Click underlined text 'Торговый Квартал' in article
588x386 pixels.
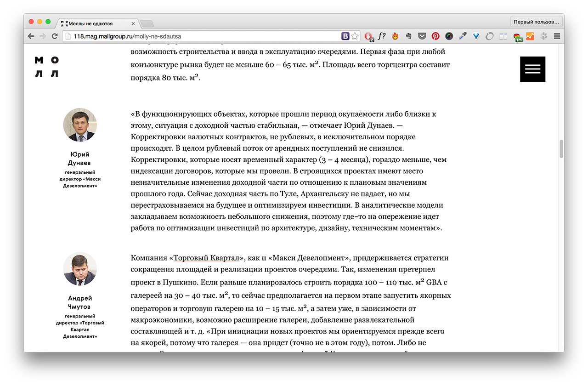point(205,258)
